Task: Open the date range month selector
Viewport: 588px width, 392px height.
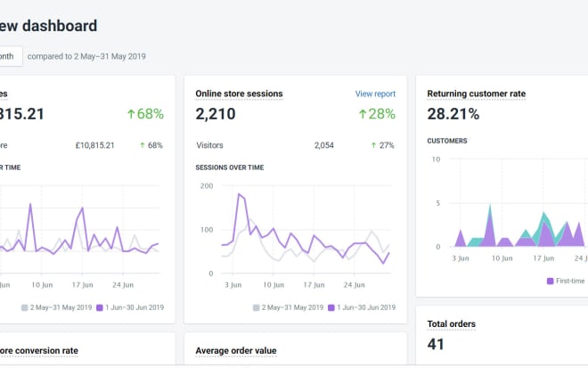Action: [x=10, y=56]
